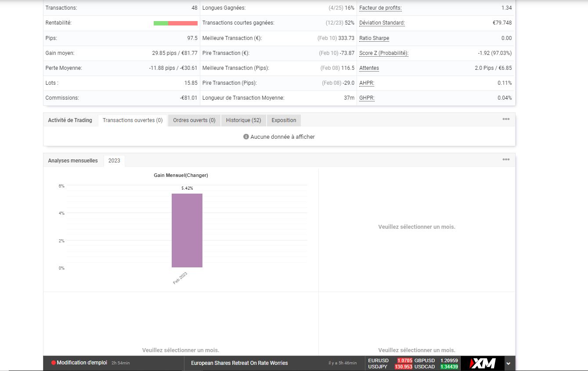Click the GHPR value 0.04%

[505, 98]
